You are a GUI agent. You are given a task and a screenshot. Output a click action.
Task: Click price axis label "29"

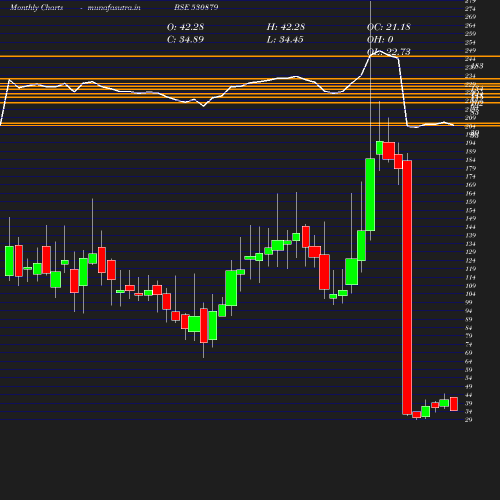[469, 420]
